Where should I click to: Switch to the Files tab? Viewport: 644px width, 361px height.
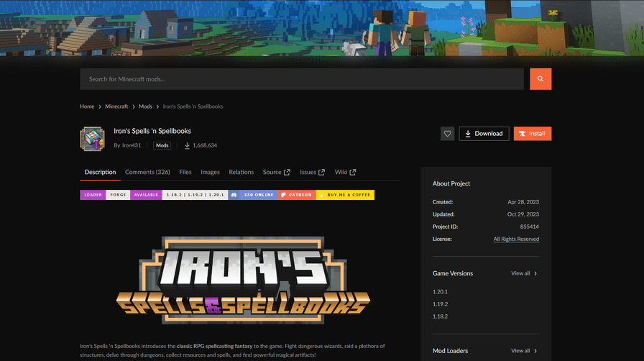pos(185,173)
